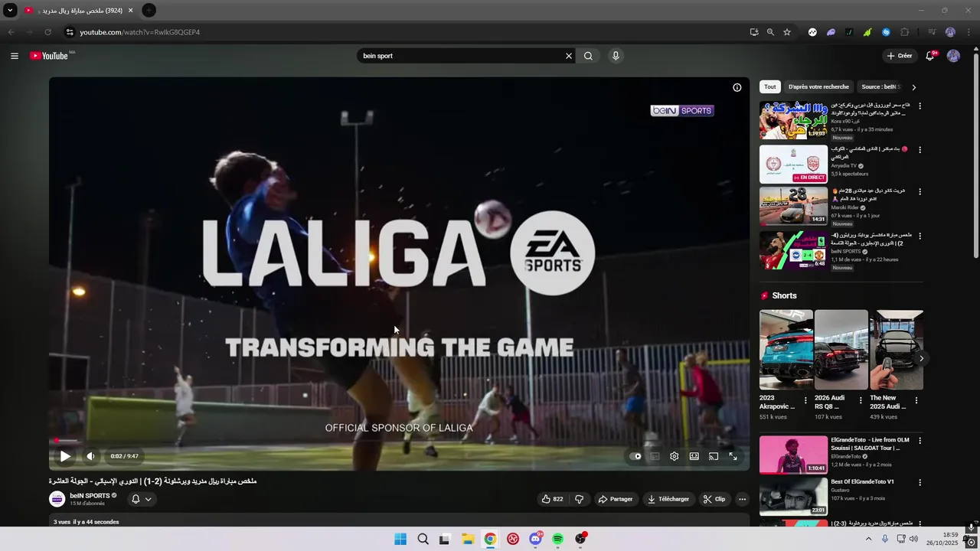The width and height of the screenshot is (980, 551).
Task: Open tab search dropdown arrow
Action: tap(10, 11)
